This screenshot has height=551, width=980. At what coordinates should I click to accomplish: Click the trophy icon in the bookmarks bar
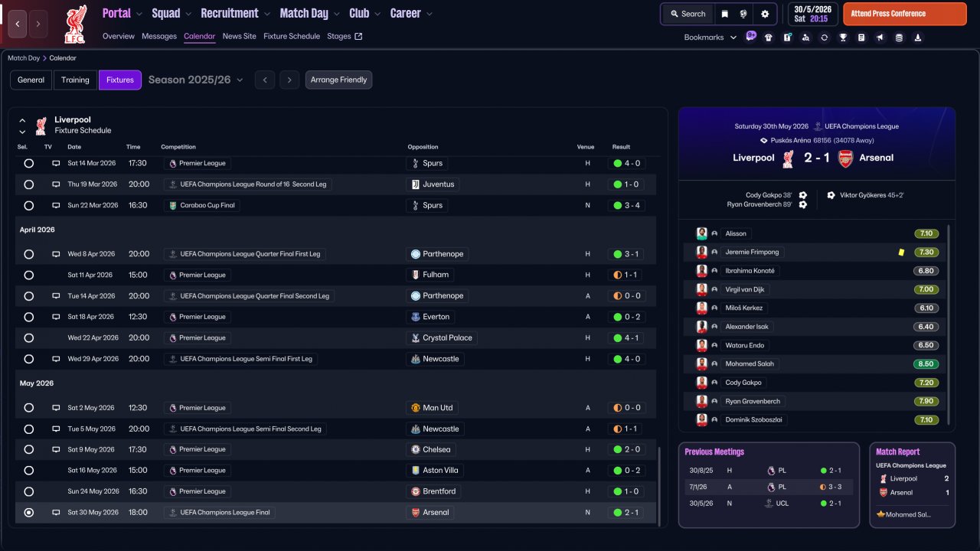coord(843,37)
